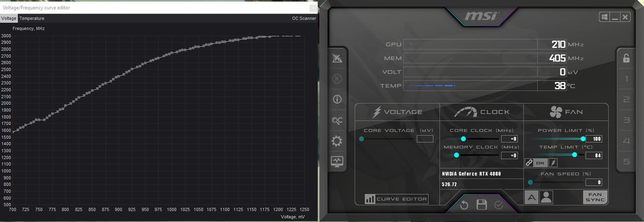The width and height of the screenshot is (644, 222).
Task: Click the Kombustor K icon
Action: 337,79
